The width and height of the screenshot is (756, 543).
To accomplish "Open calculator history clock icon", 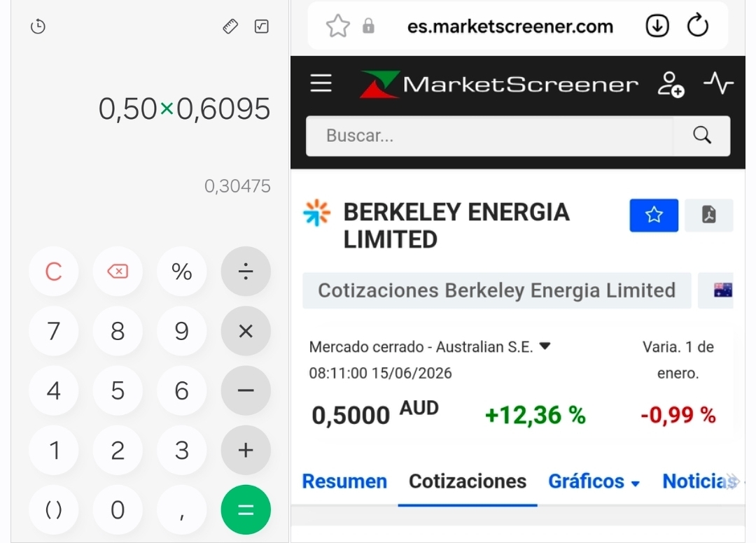I will 38,26.
